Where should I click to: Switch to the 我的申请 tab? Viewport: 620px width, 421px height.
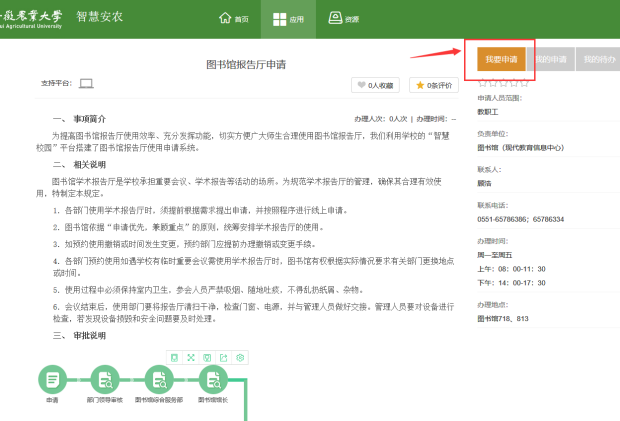(550, 60)
